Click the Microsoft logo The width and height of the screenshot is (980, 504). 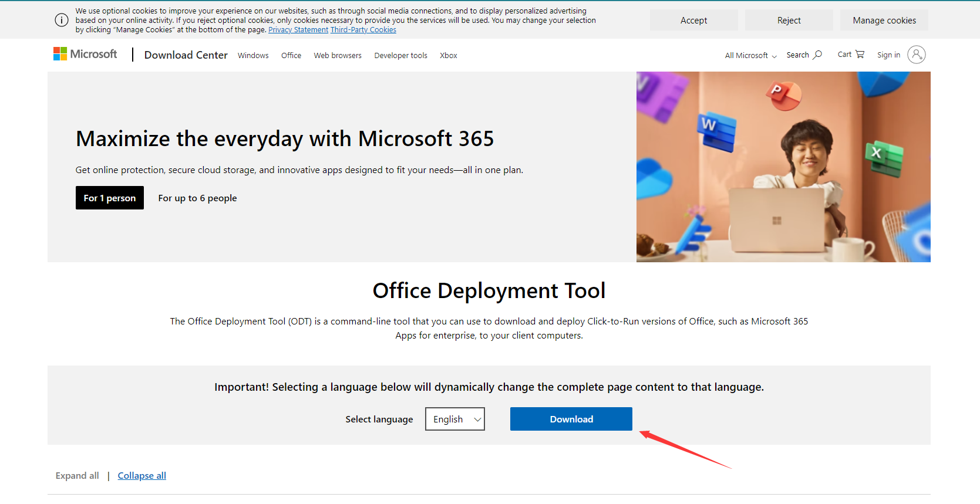[85, 54]
